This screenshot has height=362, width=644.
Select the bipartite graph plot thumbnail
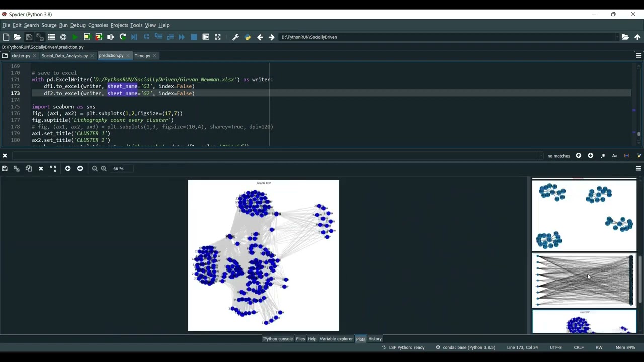click(584, 280)
